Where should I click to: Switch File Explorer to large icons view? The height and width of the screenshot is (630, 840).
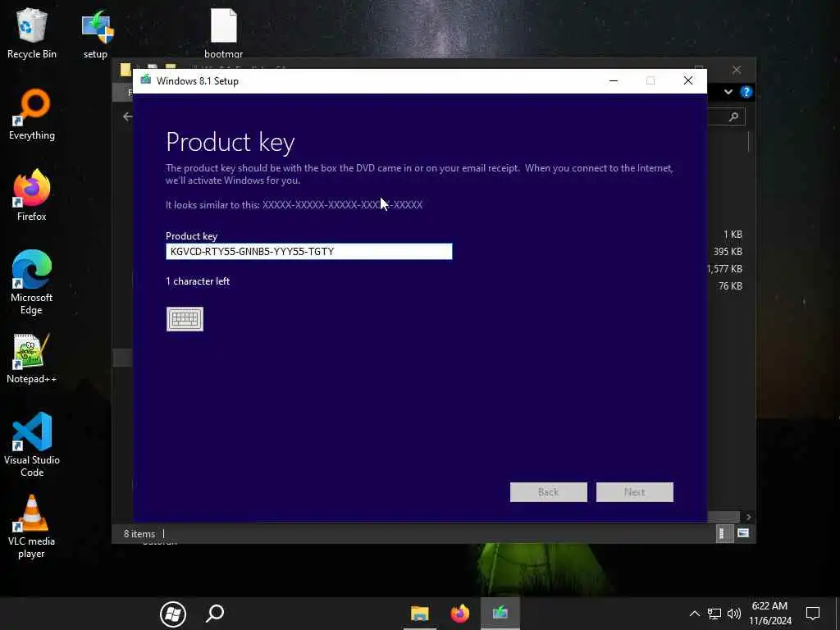pyautogui.click(x=743, y=533)
